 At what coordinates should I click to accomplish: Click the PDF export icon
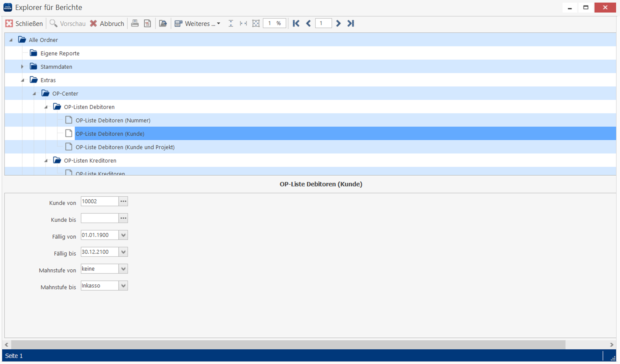(147, 24)
